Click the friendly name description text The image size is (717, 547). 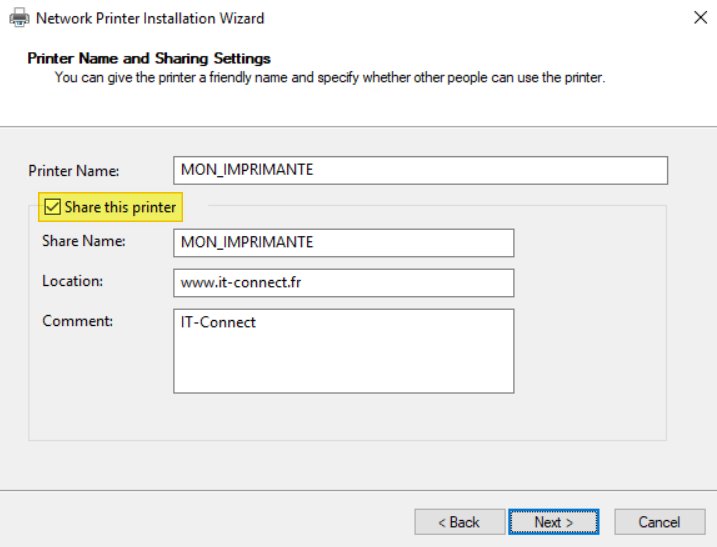click(330, 77)
